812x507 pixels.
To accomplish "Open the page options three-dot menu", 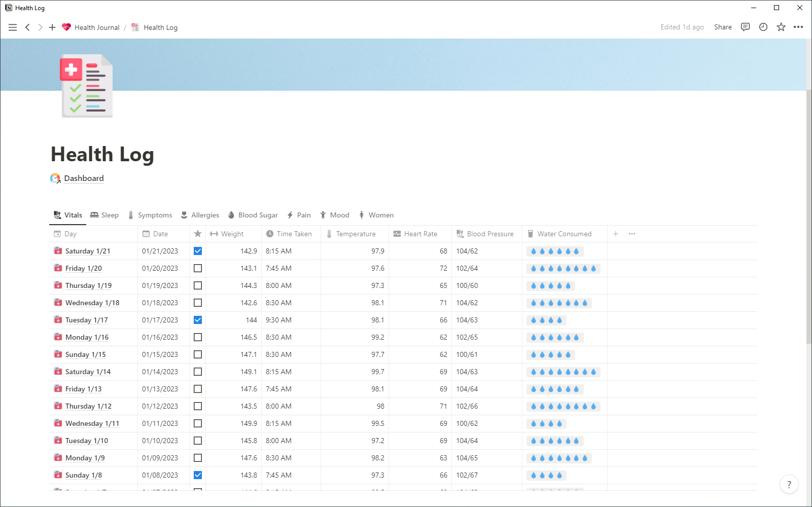I will (x=798, y=27).
